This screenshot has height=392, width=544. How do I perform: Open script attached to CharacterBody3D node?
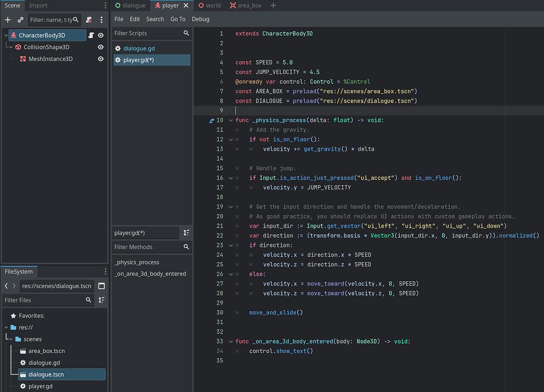91,35
